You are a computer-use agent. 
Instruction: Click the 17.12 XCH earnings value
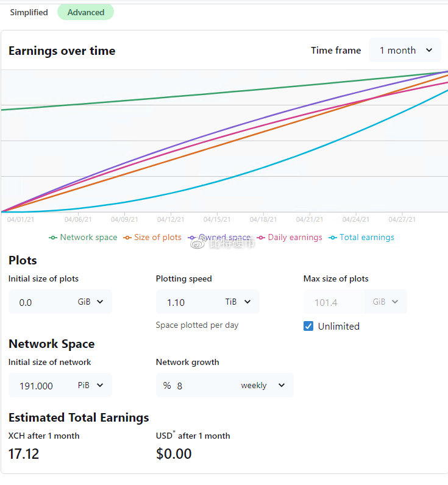[24, 454]
